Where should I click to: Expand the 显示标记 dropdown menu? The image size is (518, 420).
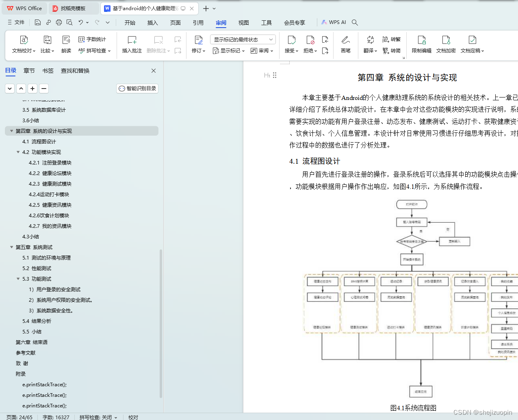(228, 51)
